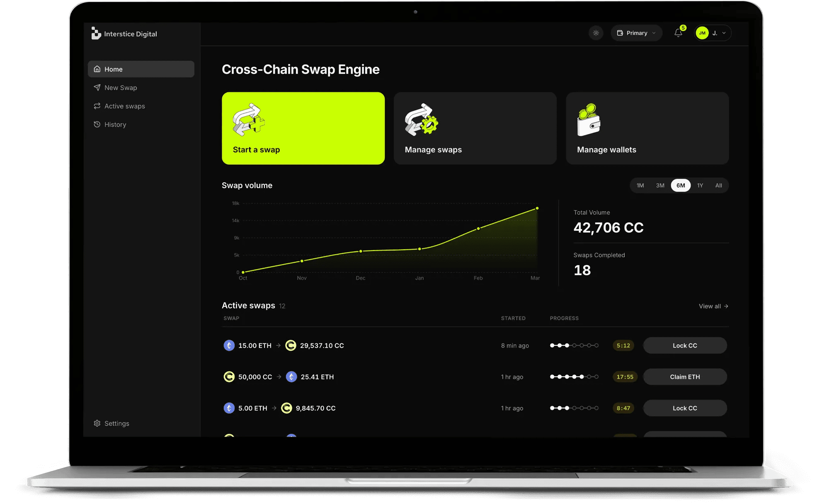Click the Feb data point on chart

tap(478, 229)
